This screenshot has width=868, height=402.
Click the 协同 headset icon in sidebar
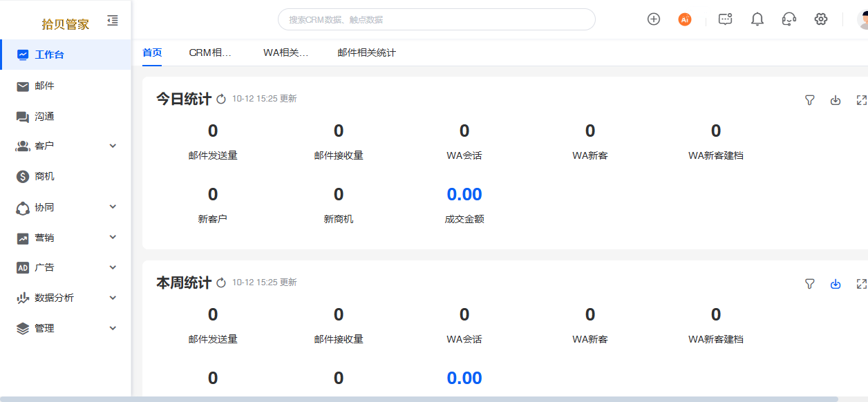point(23,208)
